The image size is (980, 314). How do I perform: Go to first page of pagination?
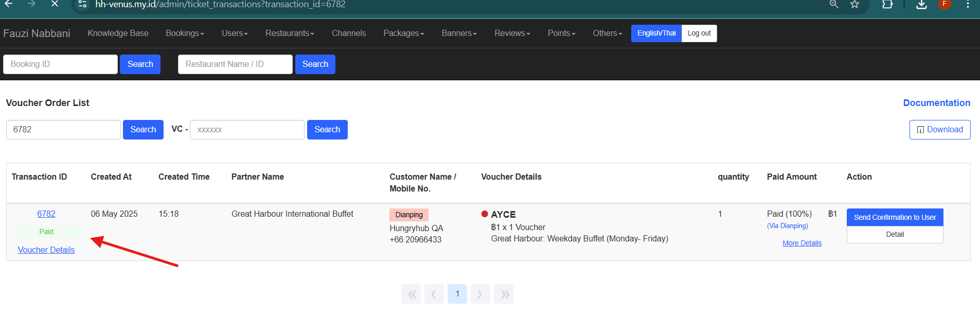tap(411, 294)
